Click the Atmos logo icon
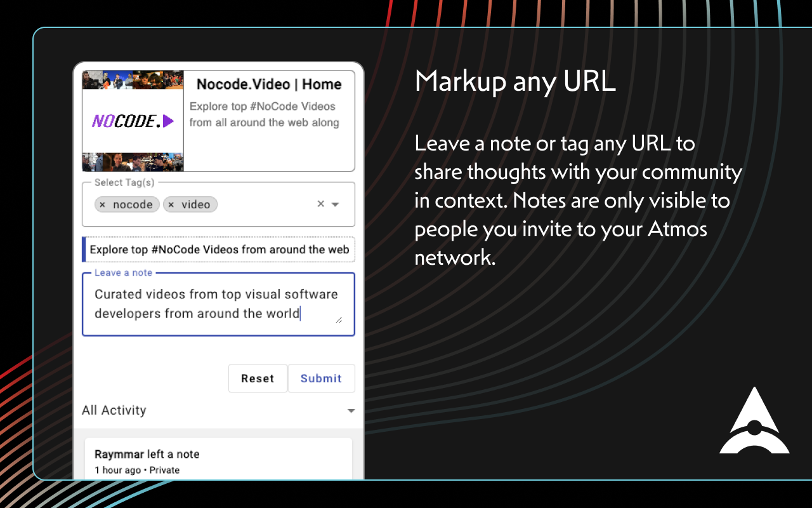This screenshot has width=812, height=508. pos(754,420)
